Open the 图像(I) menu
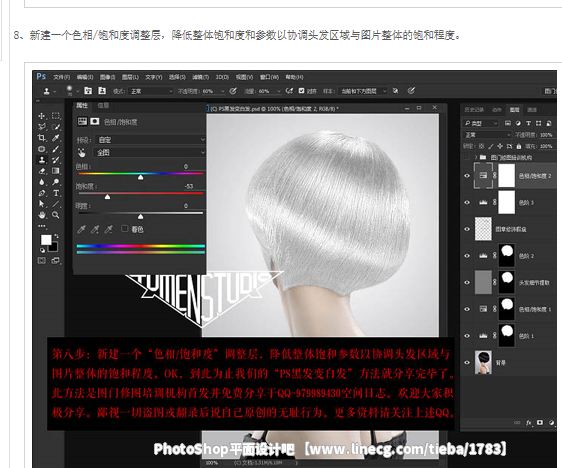The image size is (562, 468). (108, 77)
